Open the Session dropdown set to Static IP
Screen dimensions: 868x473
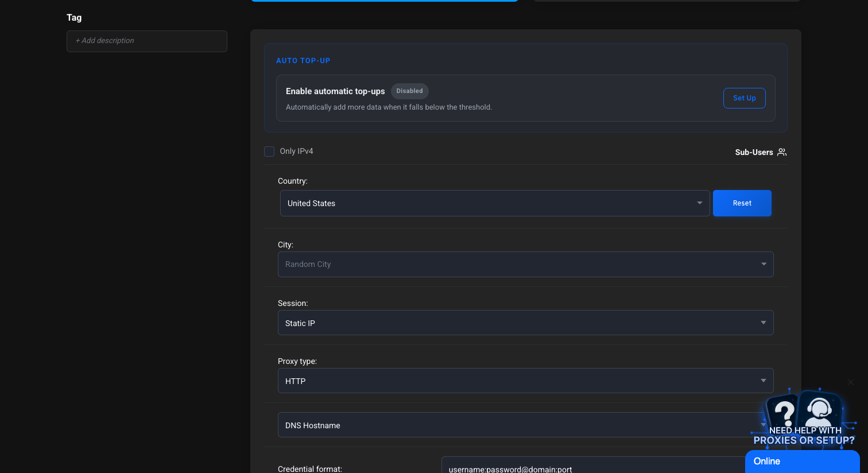point(526,323)
